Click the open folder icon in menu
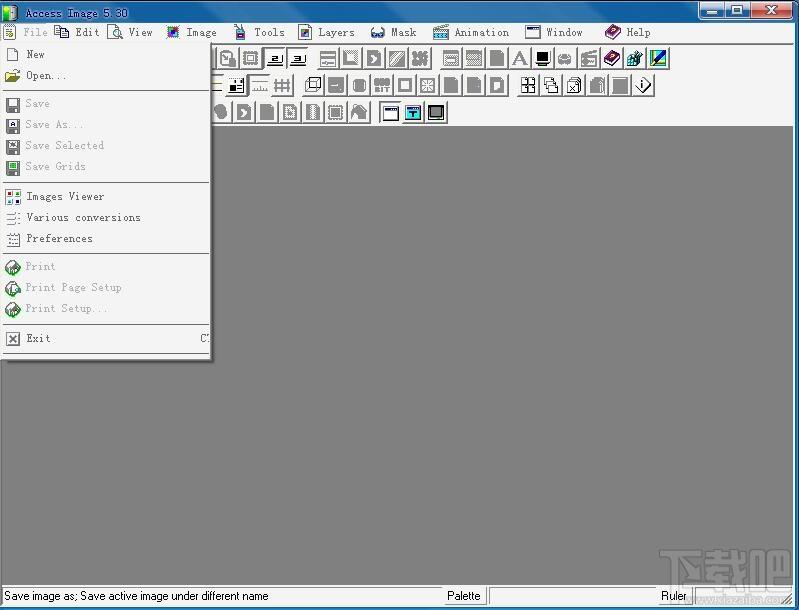The height and width of the screenshot is (610, 799). pyautogui.click(x=13, y=76)
